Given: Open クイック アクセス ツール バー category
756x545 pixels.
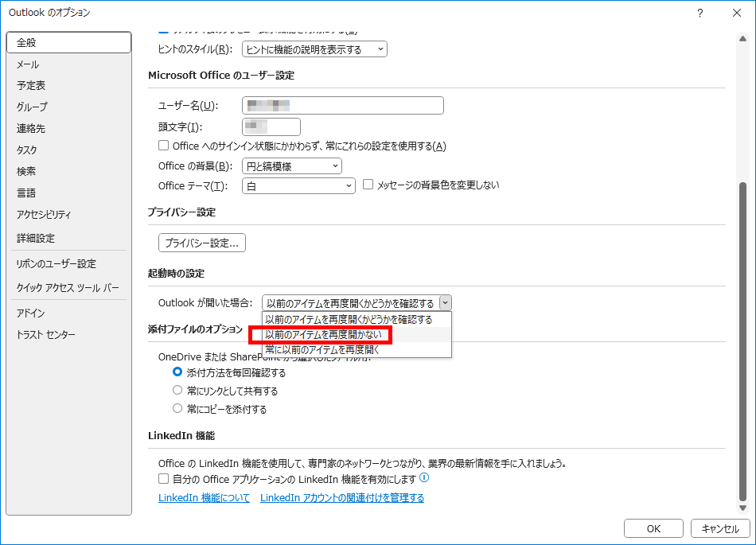Looking at the screenshot, I should (69, 288).
